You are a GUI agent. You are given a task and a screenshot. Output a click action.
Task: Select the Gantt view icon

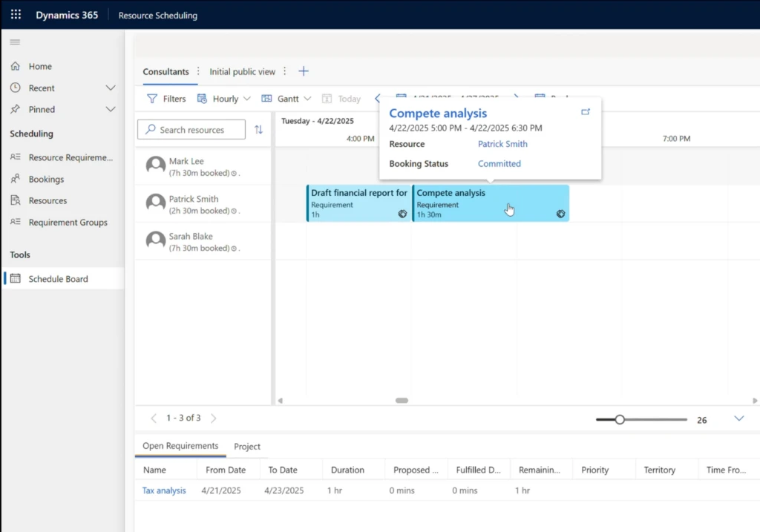(x=266, y=98)
